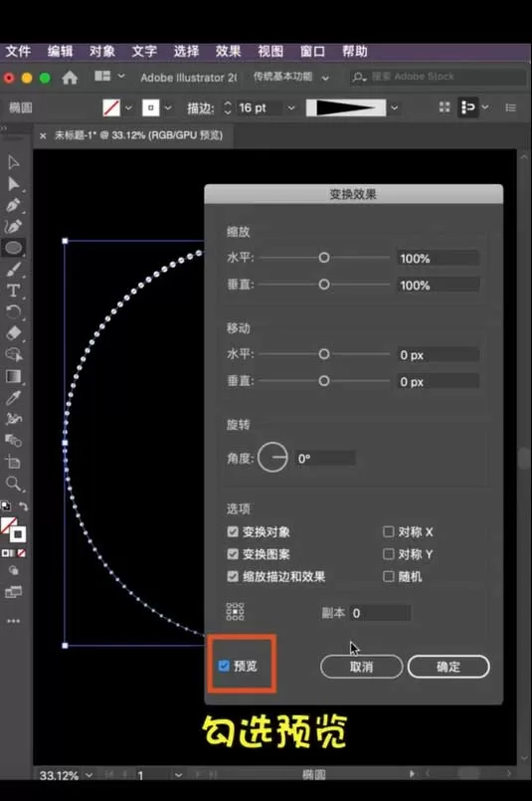Click the 取消 button
Image resolution: width=532 pixels, height=801 pixels.
[x=362, y=667]
